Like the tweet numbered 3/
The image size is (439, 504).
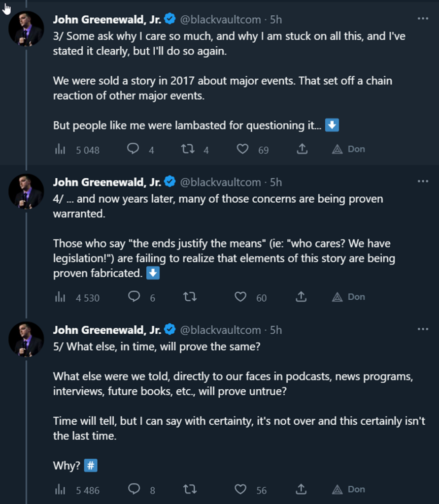tap(242, 149)
